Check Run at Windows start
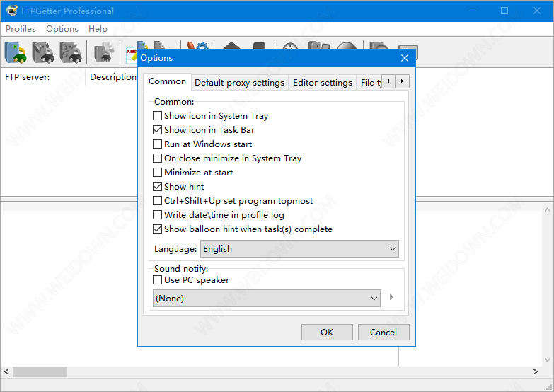554x392 pixels. 158,144
